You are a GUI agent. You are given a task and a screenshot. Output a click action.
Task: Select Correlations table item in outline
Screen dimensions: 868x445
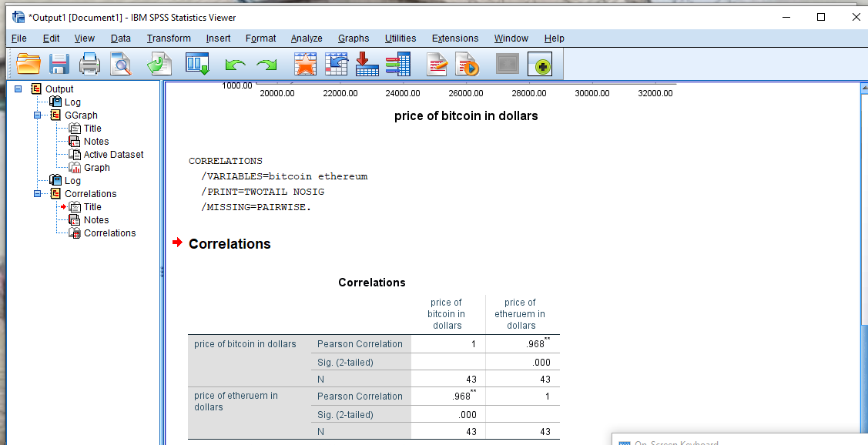pyautogui.click(x=109, y=233)
